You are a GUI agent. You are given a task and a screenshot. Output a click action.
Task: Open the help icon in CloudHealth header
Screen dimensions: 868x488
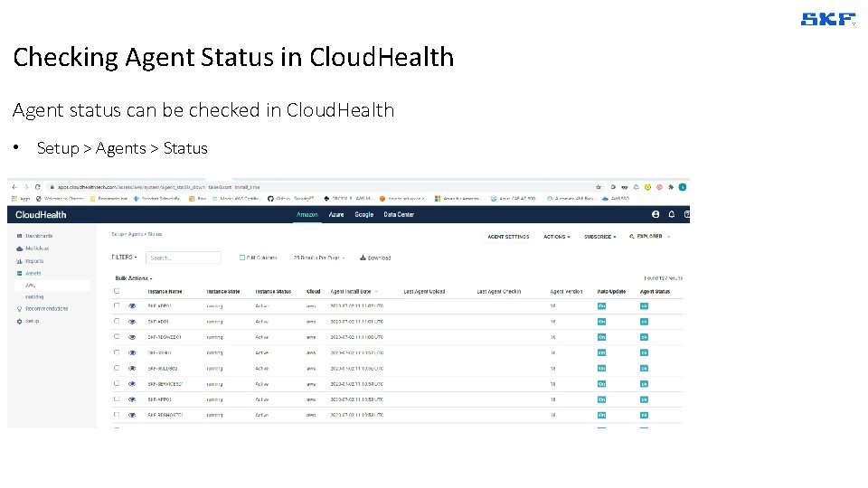pos(687,214)
